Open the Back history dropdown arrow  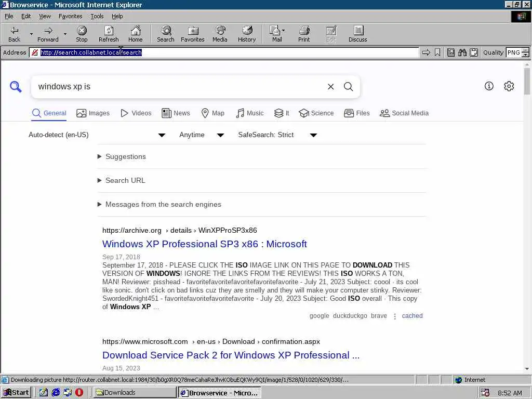(31, 34)
